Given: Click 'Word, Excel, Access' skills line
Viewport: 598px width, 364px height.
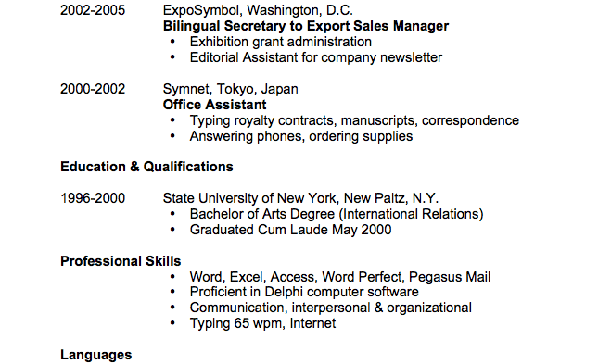Looking at the screenshot, I should 340,277.
